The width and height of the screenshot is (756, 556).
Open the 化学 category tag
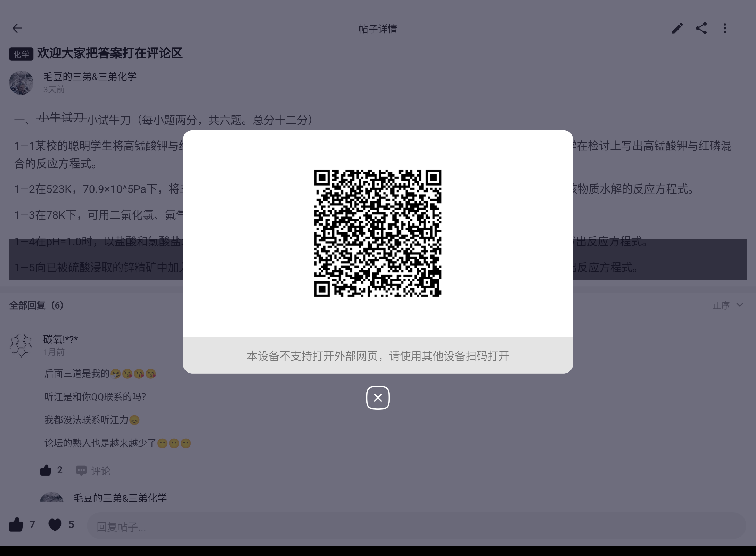click(21, 54)
